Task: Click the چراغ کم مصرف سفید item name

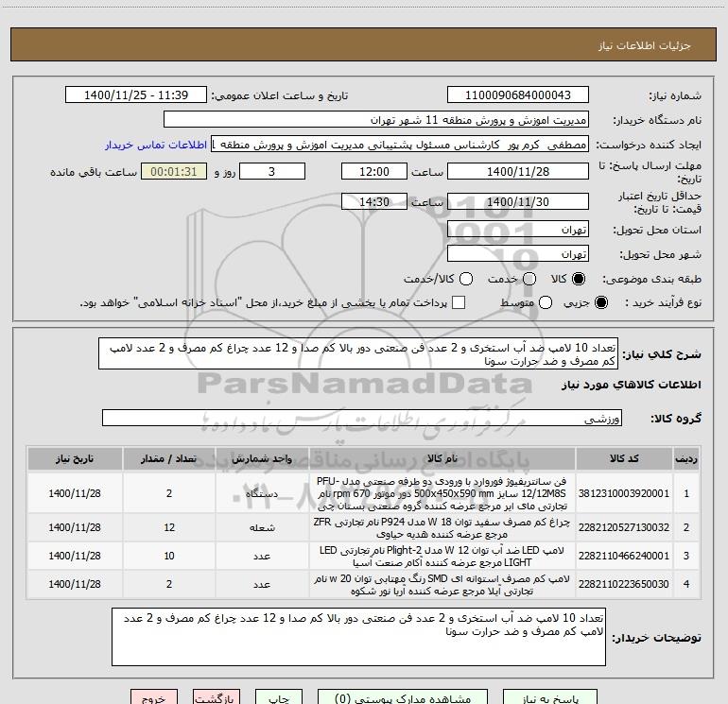Action: pos(442,527)
